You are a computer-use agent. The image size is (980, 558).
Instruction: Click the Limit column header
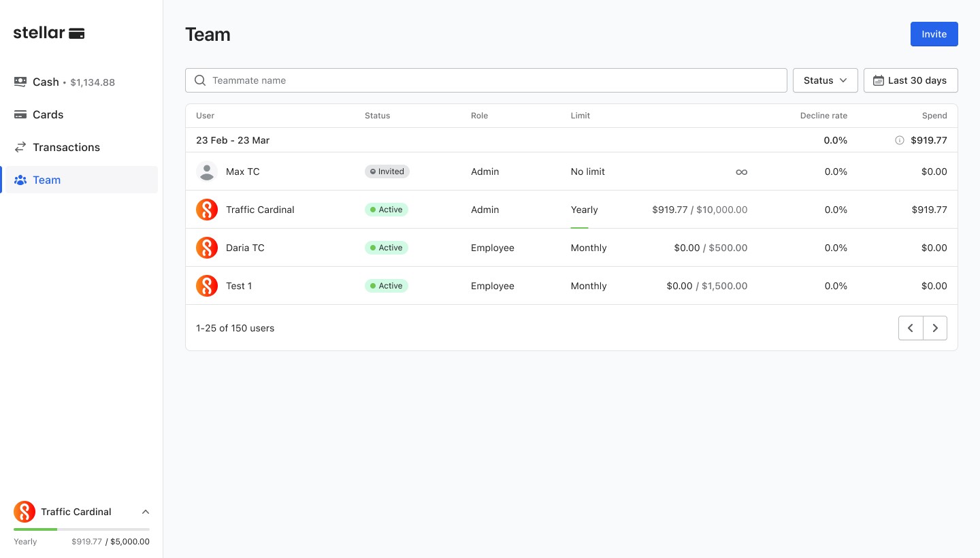[x=581, y=116]
